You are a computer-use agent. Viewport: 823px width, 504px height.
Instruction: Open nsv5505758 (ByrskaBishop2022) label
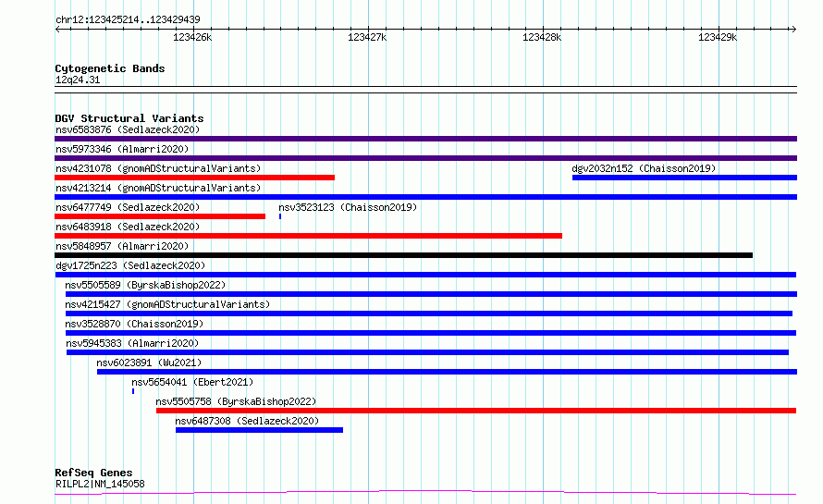point(236,401)
